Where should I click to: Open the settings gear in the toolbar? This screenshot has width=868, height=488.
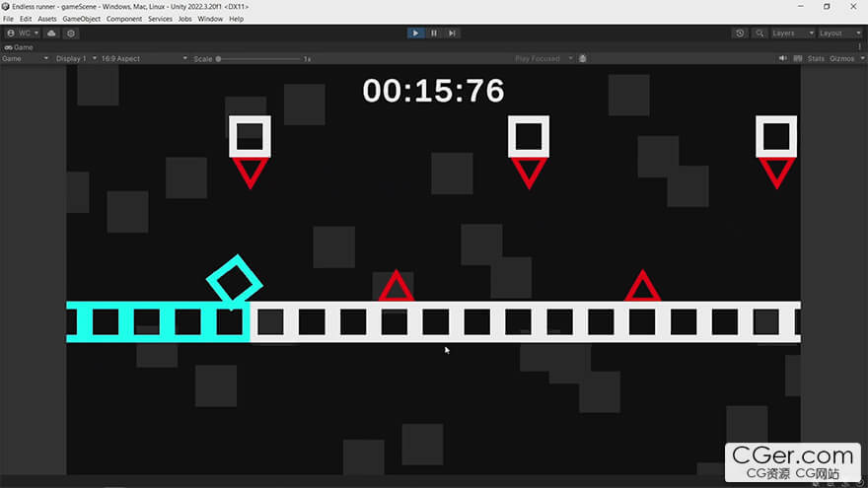(71, 34)
